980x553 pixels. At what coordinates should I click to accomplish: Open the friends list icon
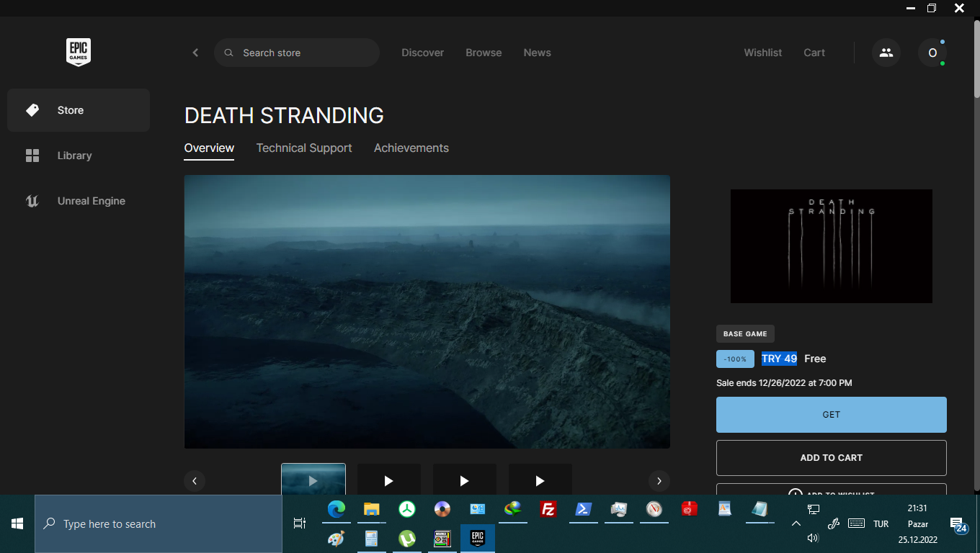(x=886, y=53)
